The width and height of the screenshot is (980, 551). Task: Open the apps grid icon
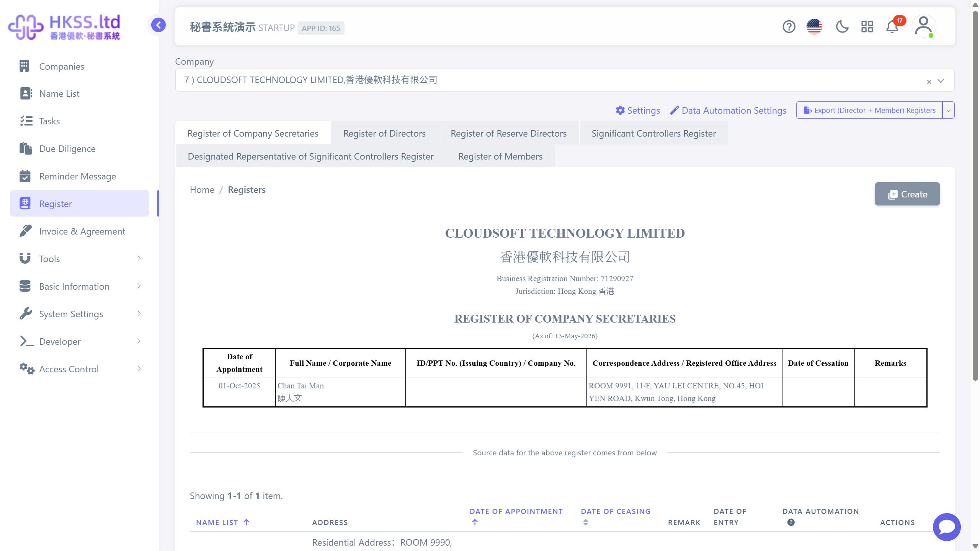tap(867, 27)
